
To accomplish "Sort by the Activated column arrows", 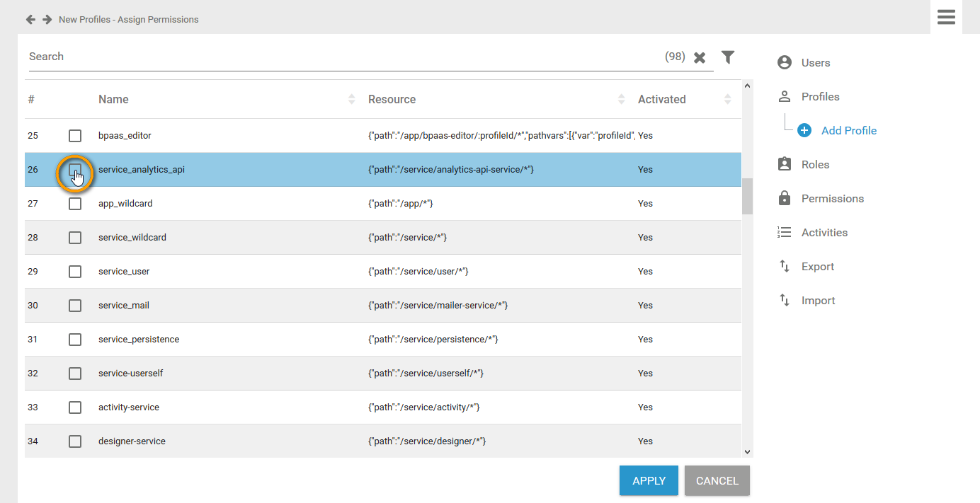I will pos(727,100).
